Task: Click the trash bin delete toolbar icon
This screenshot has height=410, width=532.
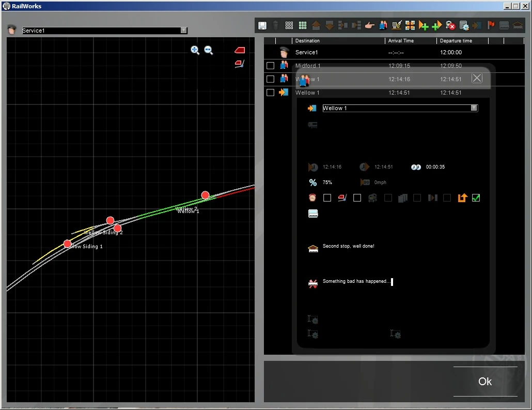Action: pyautogui.click(x=275, y=25)
